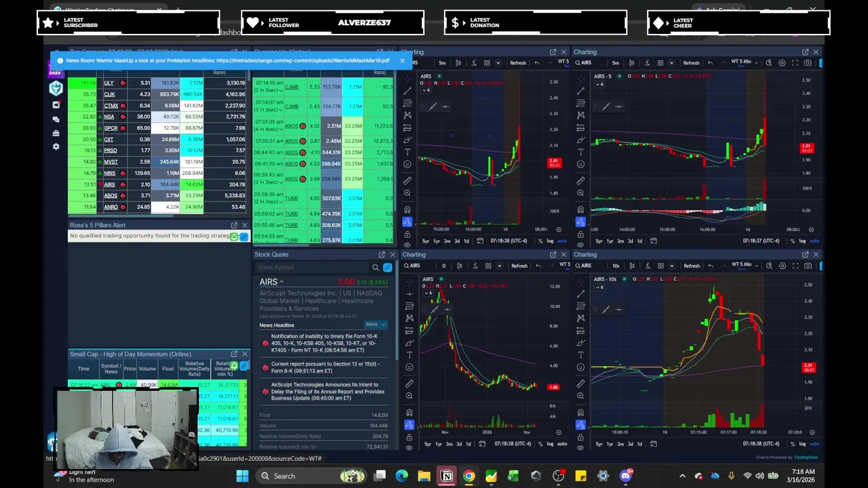This screenshot has width=868, height=488.
Task: Select brush tool in top-right chart
Action: point(580,140)
